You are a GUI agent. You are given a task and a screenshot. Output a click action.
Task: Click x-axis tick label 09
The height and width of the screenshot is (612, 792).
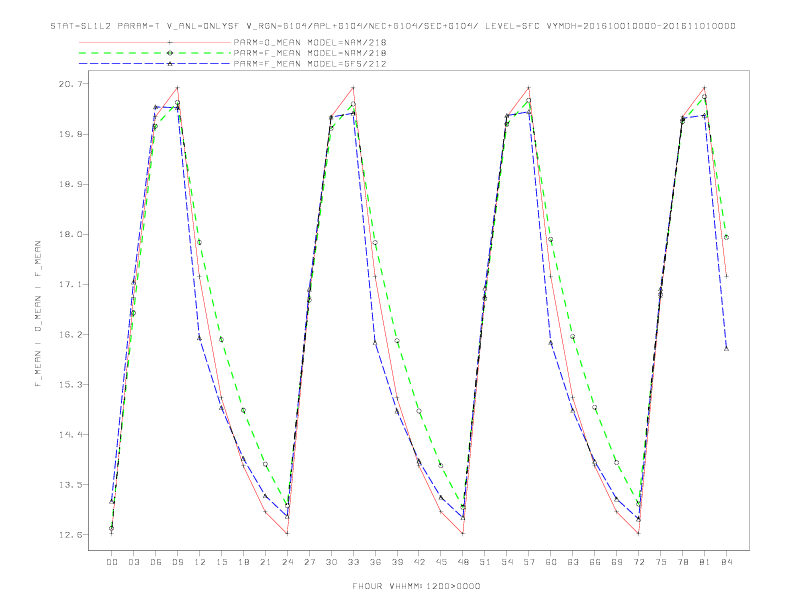click(x=178, y=562)
